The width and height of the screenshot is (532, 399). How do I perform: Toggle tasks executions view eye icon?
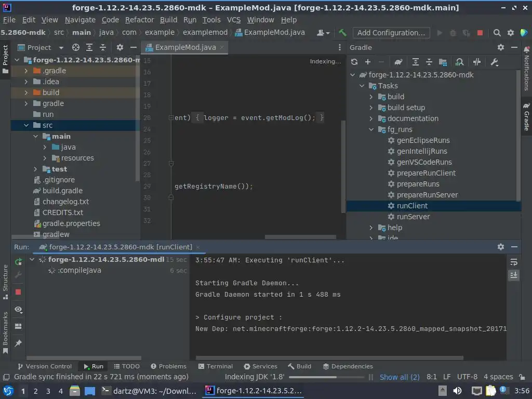18,310
